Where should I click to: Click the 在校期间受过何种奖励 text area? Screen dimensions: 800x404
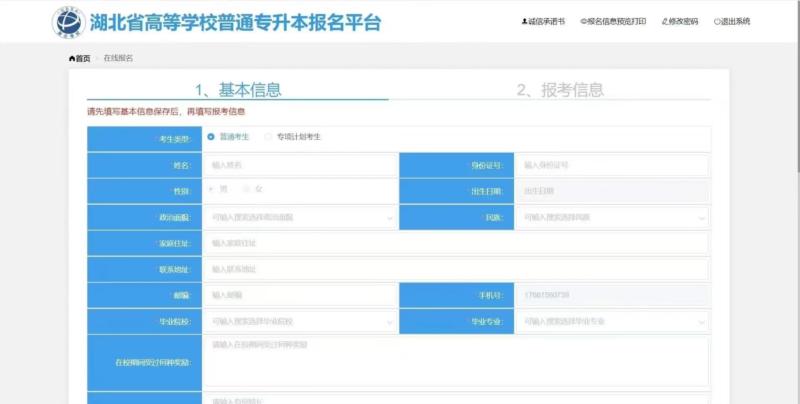(456, 361)
